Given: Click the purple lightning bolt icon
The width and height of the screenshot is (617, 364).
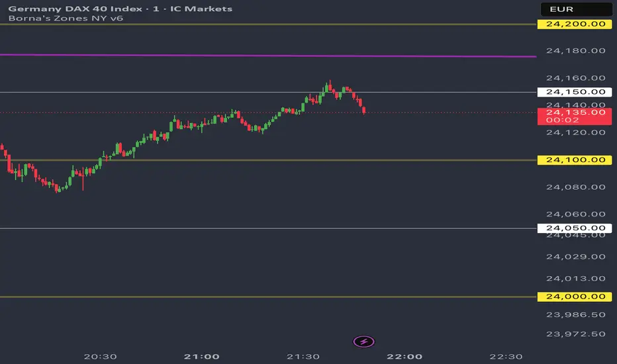Looking at the screenshot, I should point(364,341).
